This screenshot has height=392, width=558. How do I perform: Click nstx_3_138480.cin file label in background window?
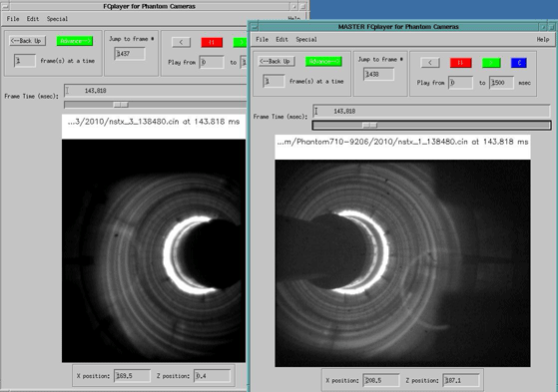pos(154,122)
